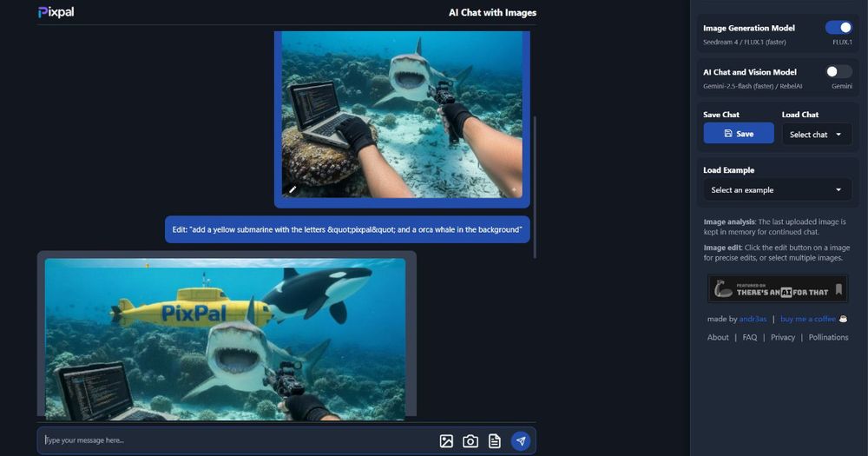Click the Load Example heading

728,170
